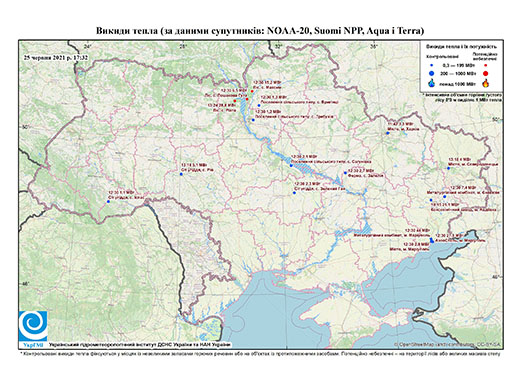Select the large red circle in legend
This screenshot has width=520, height=368.
tap(486, 73)
